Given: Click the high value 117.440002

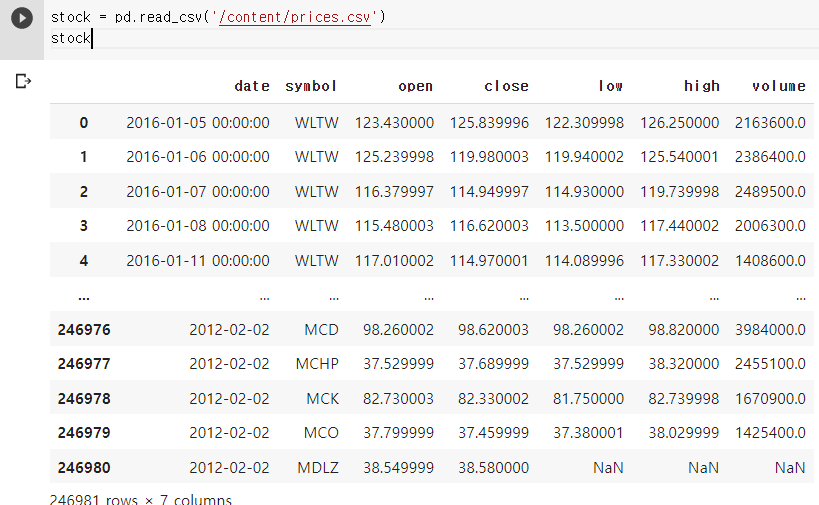Looking at the screenshot, I should pyautogui.click(x=680, y=226).
